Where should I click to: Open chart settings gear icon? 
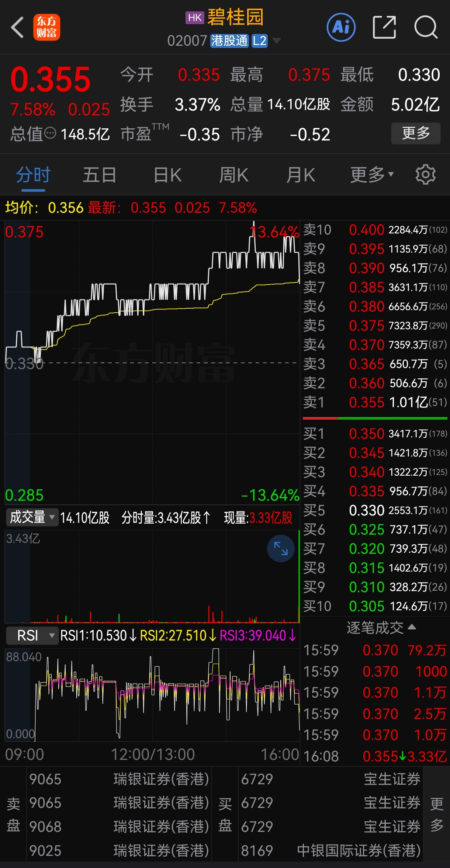426,174
